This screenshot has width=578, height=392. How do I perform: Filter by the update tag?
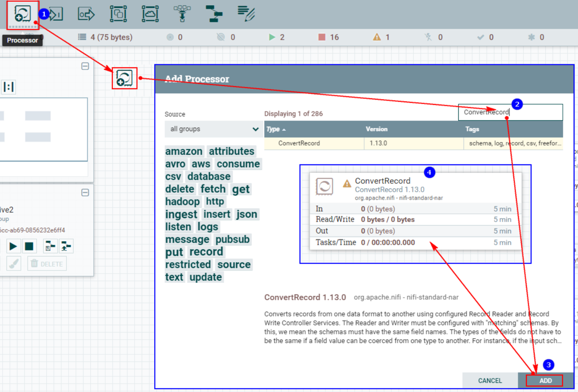[206, 277]
